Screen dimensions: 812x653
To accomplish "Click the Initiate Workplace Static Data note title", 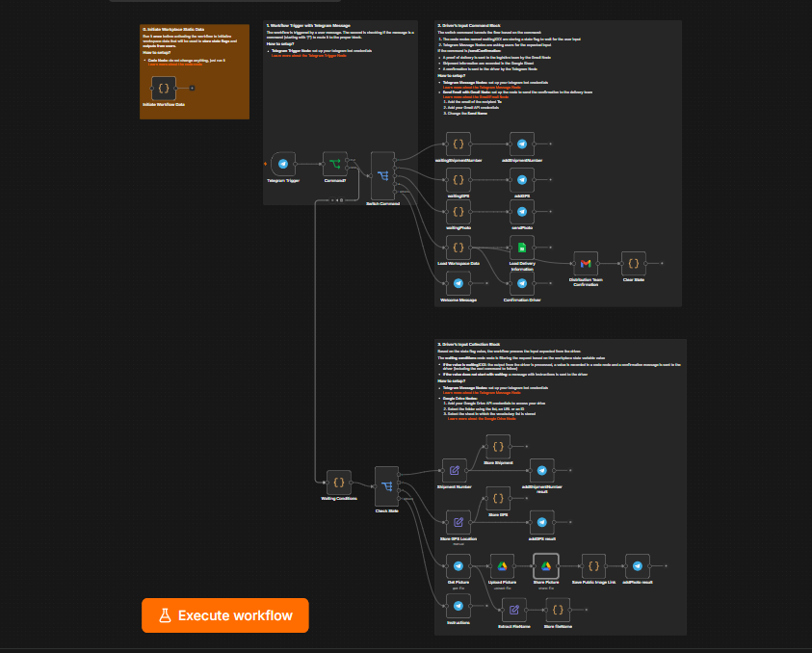I will click(x=173, y=30).
